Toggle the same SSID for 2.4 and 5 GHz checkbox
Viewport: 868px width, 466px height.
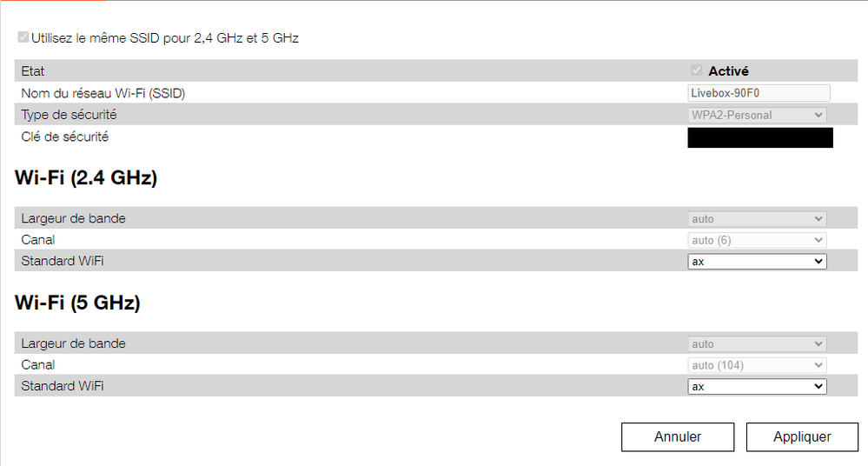click(23, 38)
